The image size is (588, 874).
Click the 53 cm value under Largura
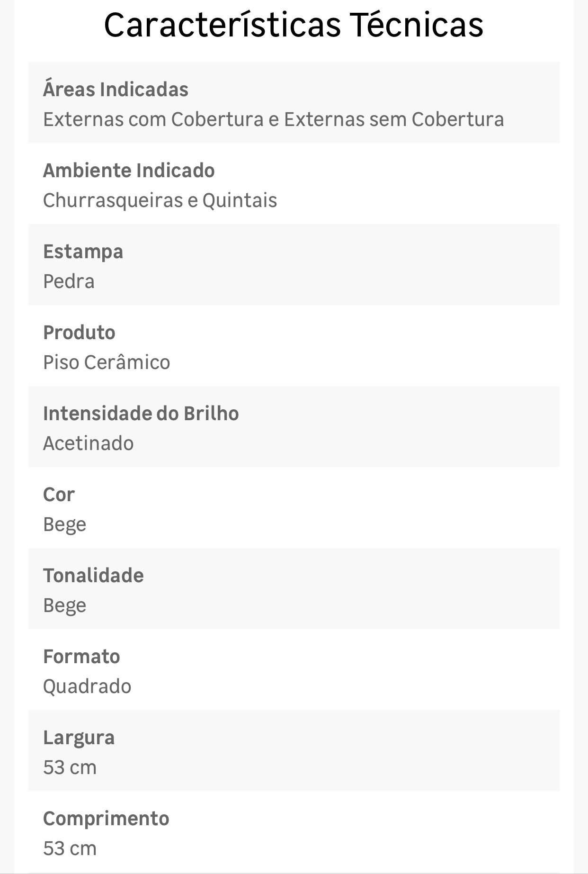point(70,767)
